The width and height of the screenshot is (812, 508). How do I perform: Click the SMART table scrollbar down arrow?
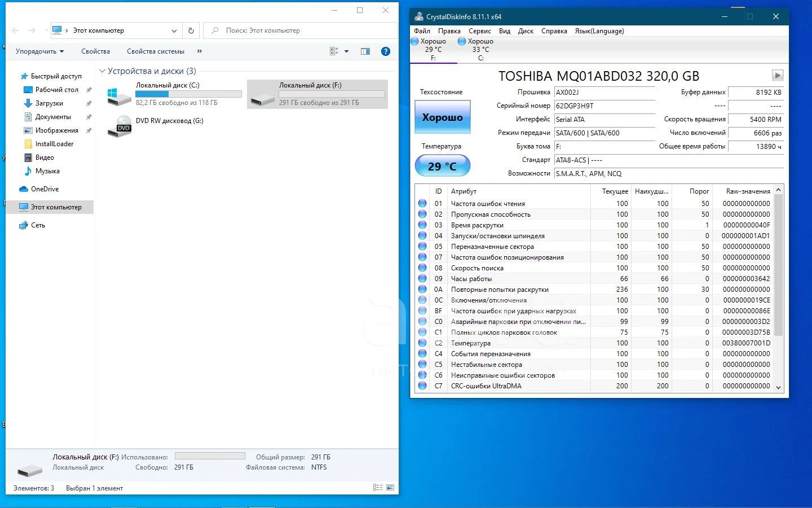click(x=779, y=387)
